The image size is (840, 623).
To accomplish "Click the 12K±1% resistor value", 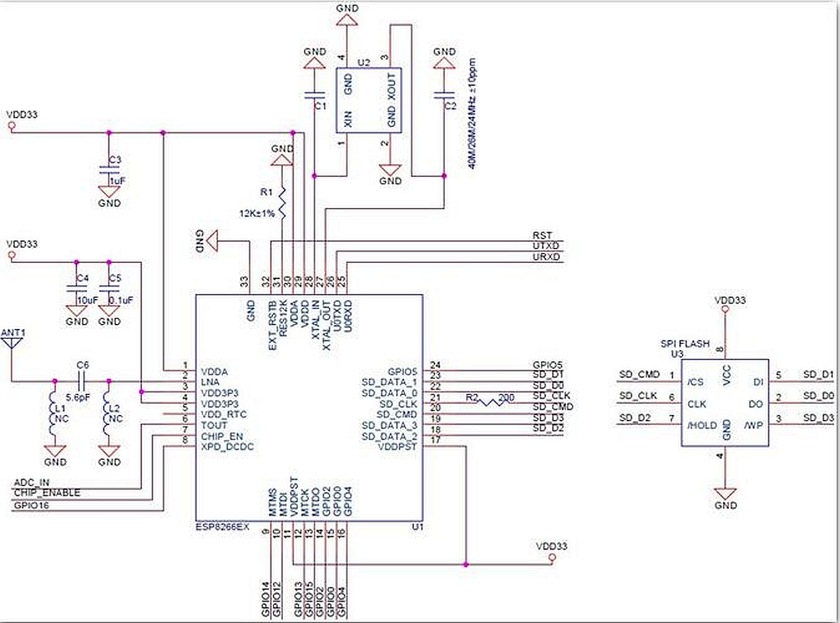I will coord(257,213).
